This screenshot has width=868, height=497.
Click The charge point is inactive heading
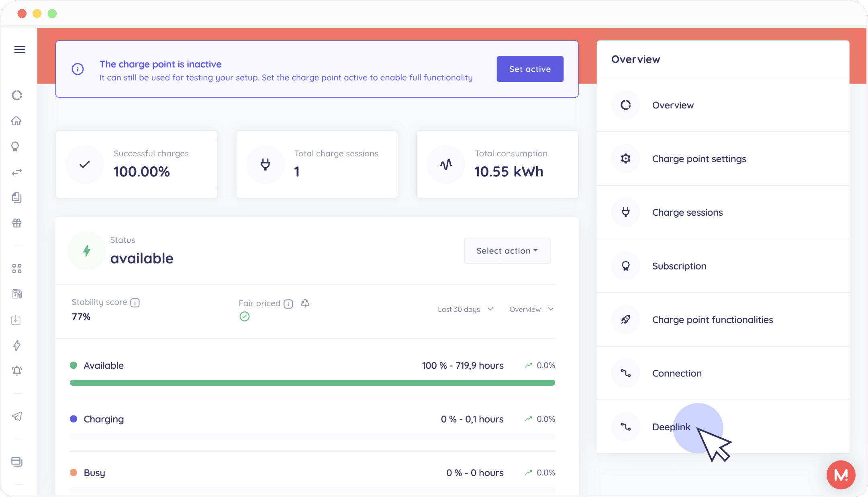pos(161,64)
